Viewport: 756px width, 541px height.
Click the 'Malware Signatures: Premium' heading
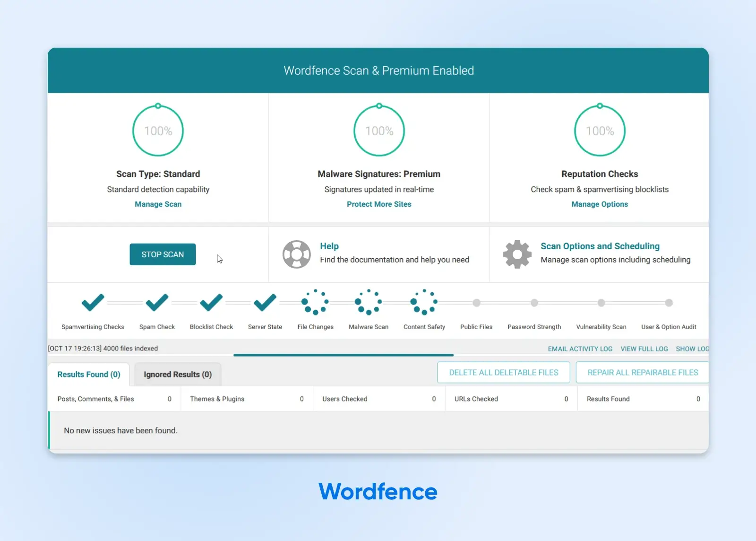[379, 174]
